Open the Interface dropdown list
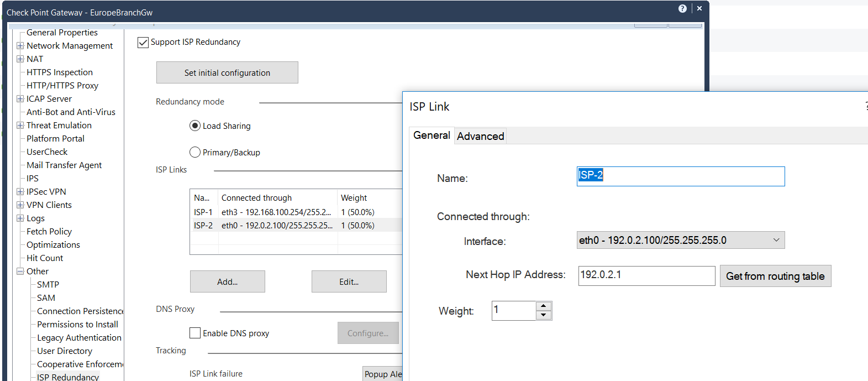The height and width of the screenshot is (381, 868). pos(776,240)
